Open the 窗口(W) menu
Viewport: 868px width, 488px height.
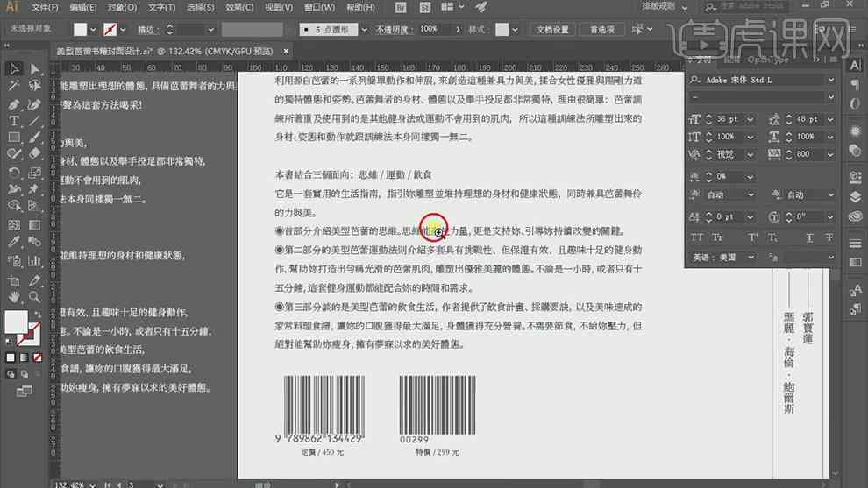coord(319,7)
